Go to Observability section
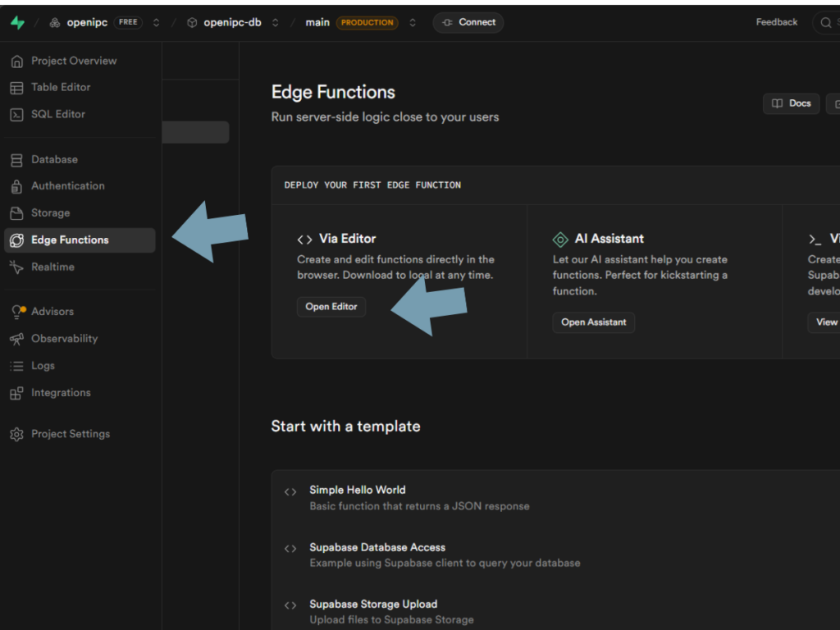The width and height of the screenshot is (840, 630). [x=80, y=339]
